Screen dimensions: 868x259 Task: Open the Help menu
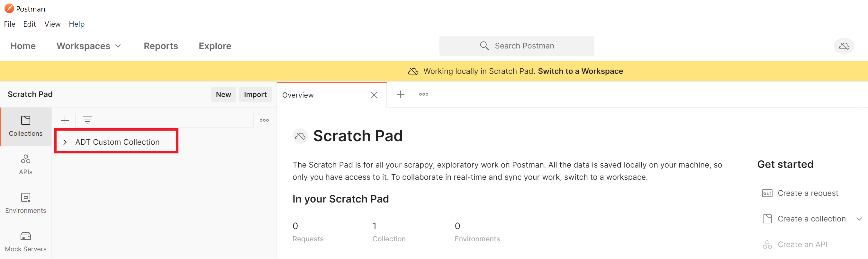point(77,24)
